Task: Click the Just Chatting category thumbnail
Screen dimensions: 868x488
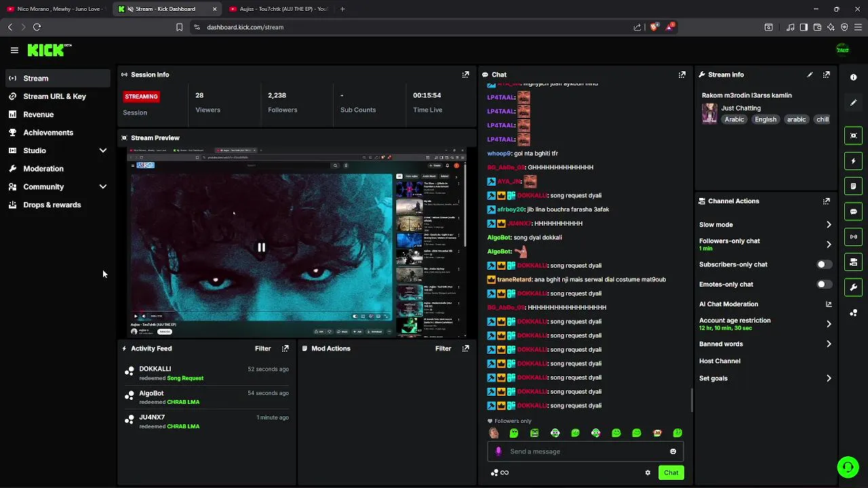Action: tap(709, 113)
